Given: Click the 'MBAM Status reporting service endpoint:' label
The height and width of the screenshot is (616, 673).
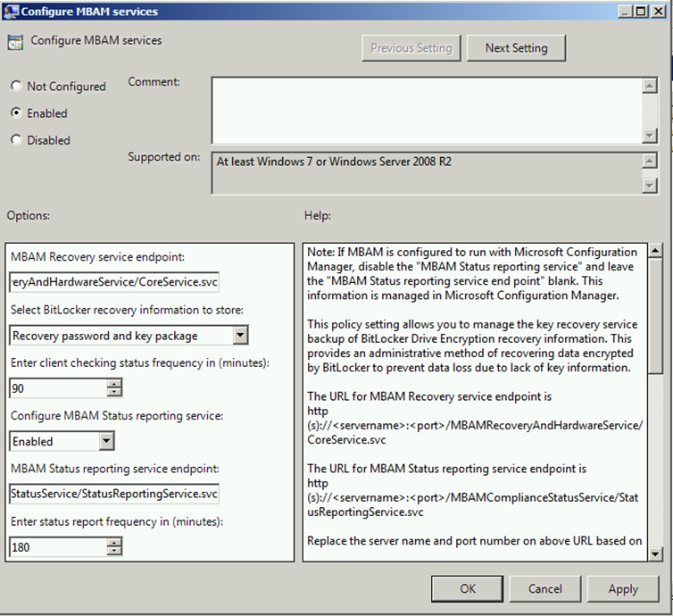Looking at the screenshot, I should coord(115,469).
